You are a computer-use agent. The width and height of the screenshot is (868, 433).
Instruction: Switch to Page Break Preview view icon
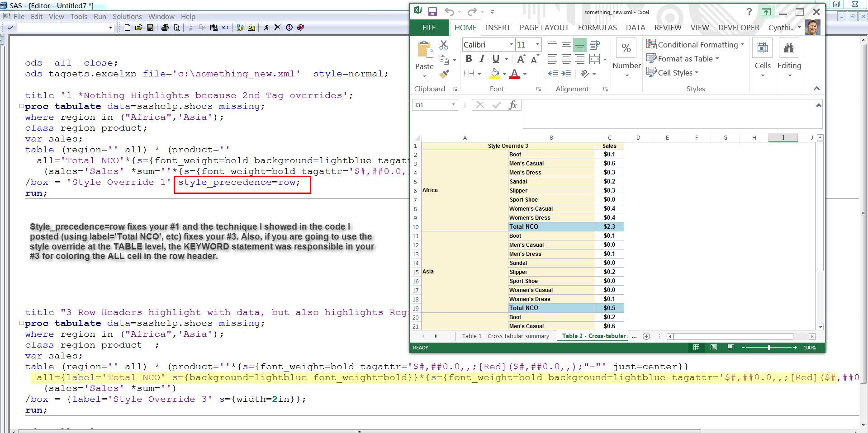coord(731,348)
